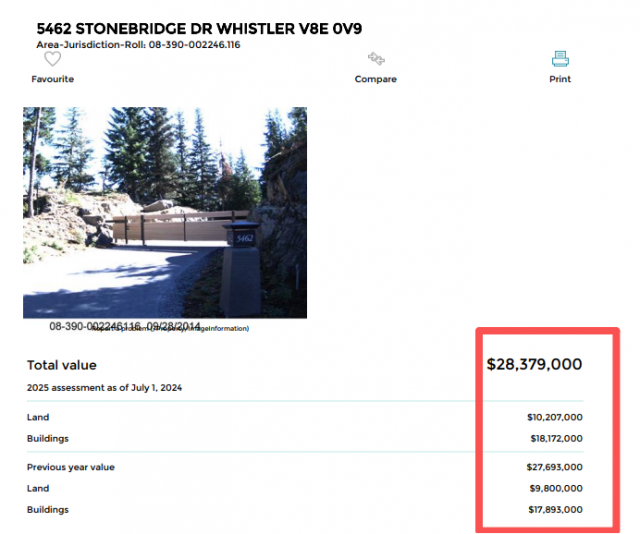This screenshot has width=640, height=534.
Task: Select the Favourite text label
Action: (x=53, y=79)
